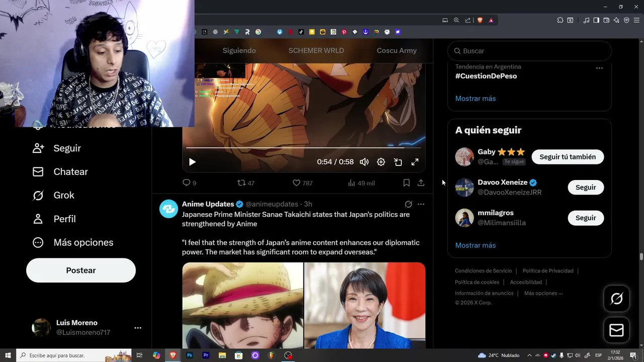Open Perfil in the sidebar

[54, 219]
